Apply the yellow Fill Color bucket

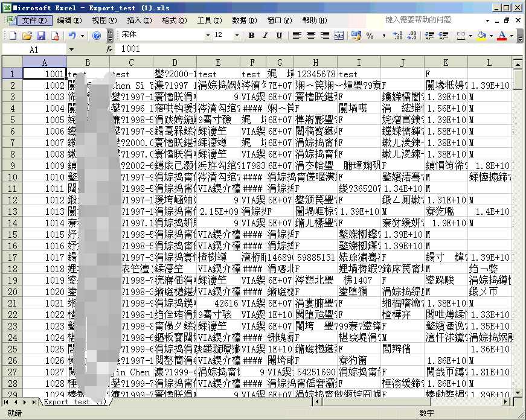coord(482,35)
